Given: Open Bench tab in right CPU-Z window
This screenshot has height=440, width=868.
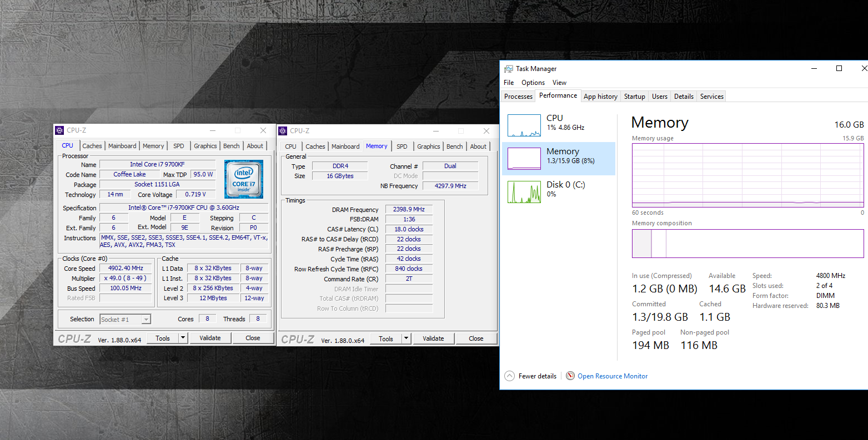Looking at the screenshot, I should (455, 146).
